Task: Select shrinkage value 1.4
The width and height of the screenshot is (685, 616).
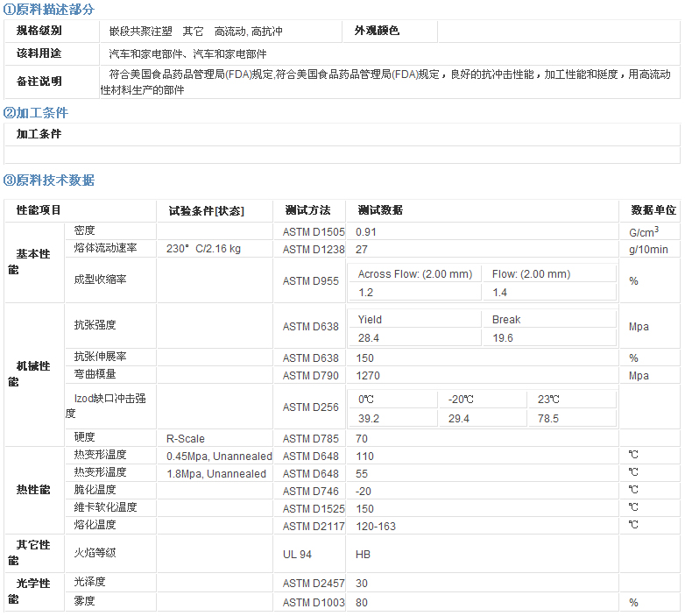Action: [x=500, y=293]
